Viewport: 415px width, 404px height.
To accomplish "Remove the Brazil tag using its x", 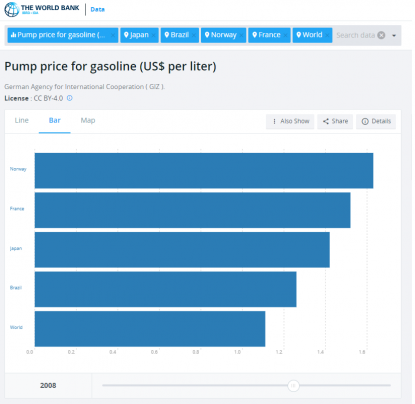I will [x=194, y=35].
